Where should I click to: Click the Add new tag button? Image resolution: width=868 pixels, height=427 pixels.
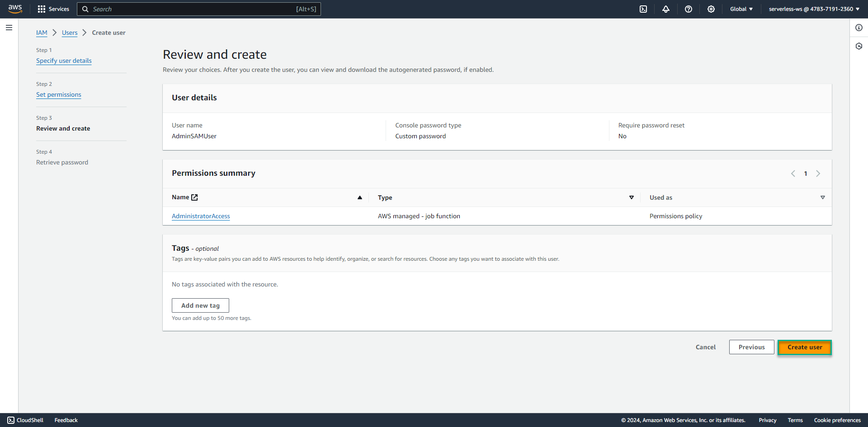(200, 305)
